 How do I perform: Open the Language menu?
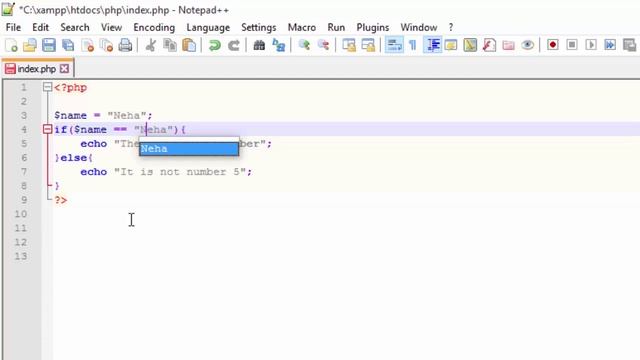point(208,27)
